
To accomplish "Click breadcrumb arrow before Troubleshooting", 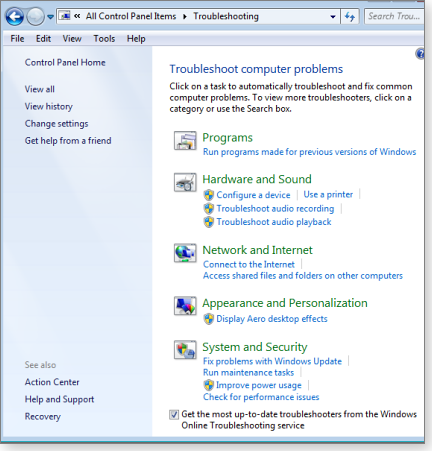I will [185, 16].
